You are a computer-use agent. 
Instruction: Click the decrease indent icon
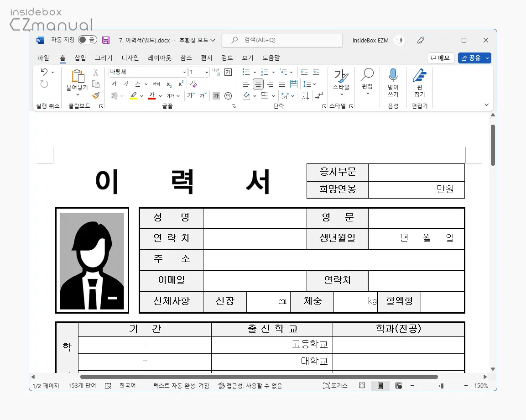pos(304,72)
